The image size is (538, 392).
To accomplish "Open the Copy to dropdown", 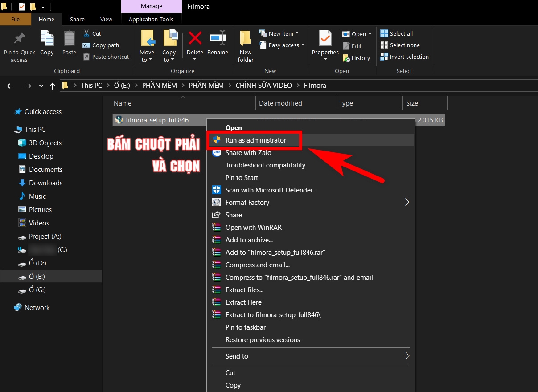I will tap(169, 46).
